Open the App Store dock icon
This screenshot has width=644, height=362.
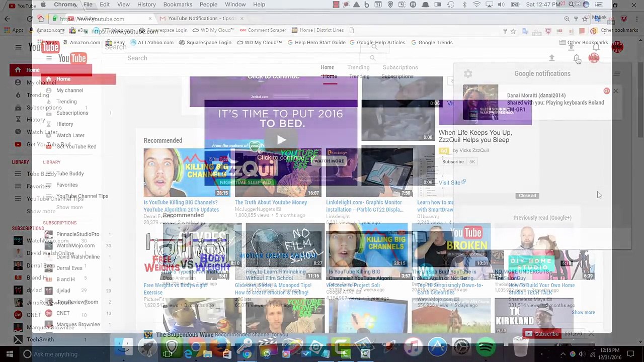point(438,346)
